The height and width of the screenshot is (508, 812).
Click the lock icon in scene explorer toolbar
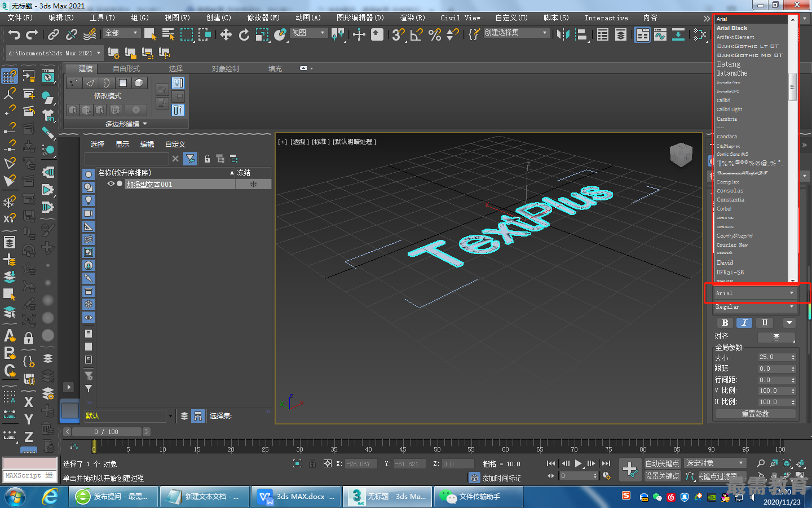(207, 159)
